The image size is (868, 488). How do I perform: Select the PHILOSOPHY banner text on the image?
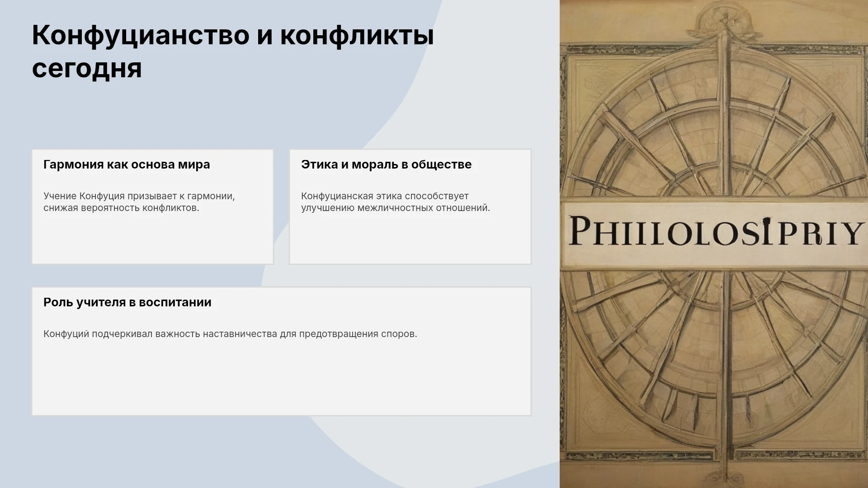pos(716,231)
